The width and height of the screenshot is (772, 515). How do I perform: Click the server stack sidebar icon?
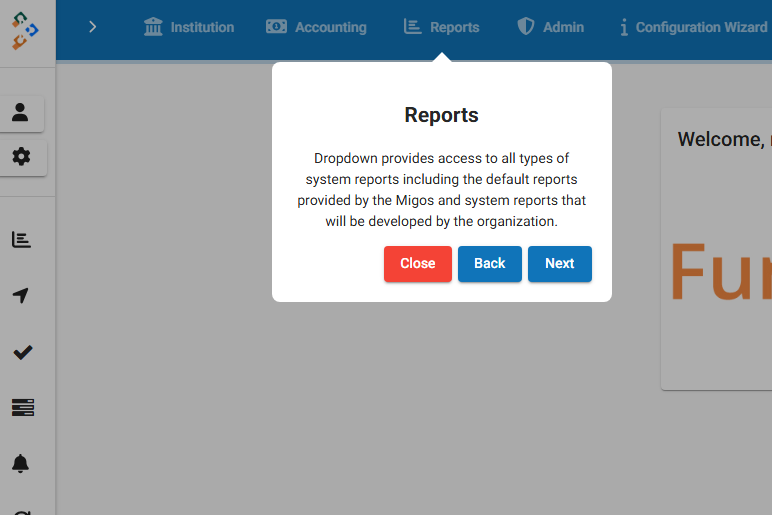coord(23,408)
